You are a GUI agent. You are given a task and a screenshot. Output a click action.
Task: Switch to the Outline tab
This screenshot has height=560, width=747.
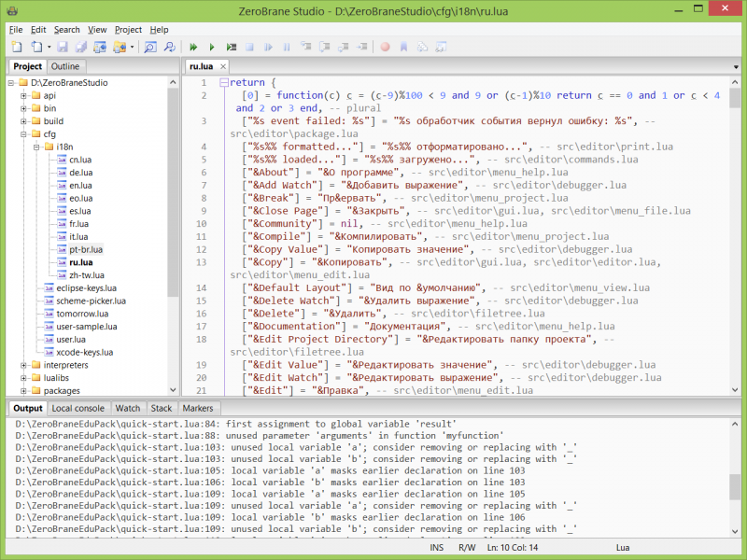point(65,66)
